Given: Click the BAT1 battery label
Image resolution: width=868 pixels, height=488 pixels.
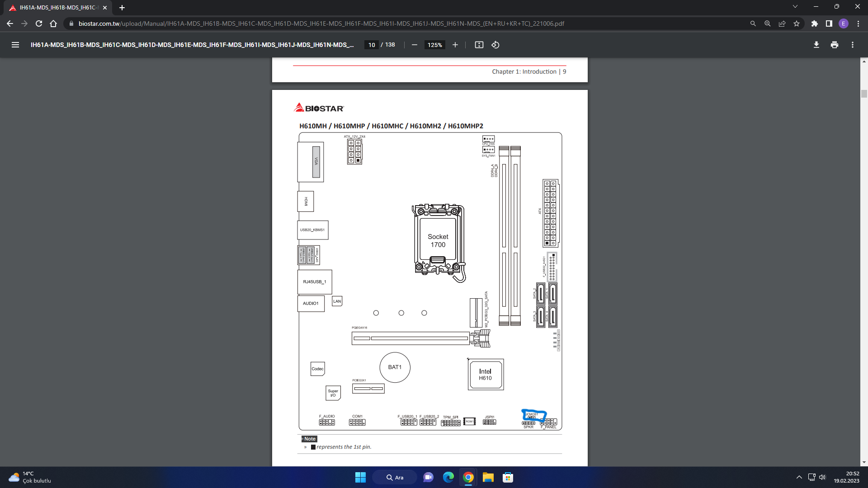Looking at the screenshot, I should (395, 367).
